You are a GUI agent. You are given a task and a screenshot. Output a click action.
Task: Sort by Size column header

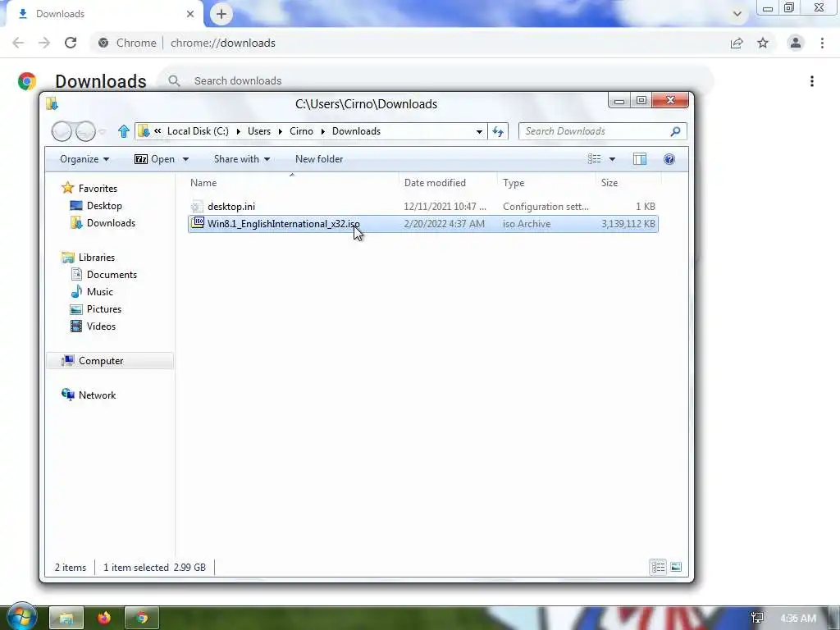point(628,183)
